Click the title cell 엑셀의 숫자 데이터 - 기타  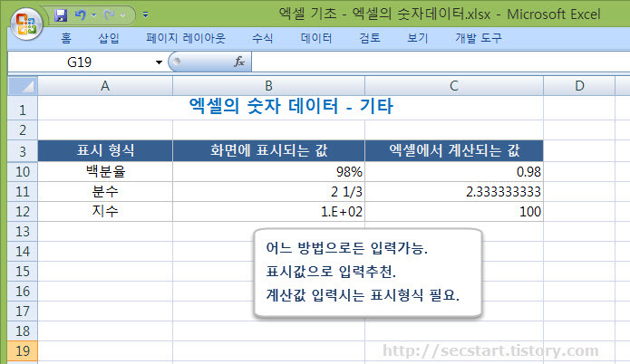290,107
